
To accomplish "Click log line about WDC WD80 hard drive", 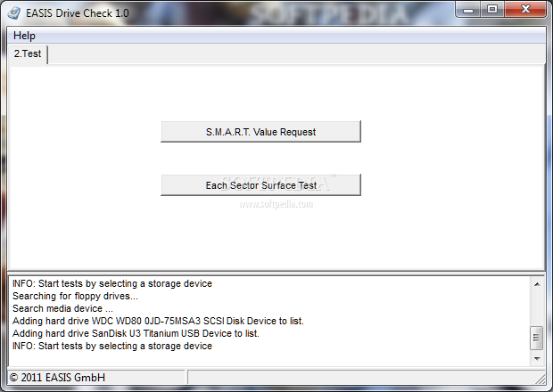I will (158, 321).
